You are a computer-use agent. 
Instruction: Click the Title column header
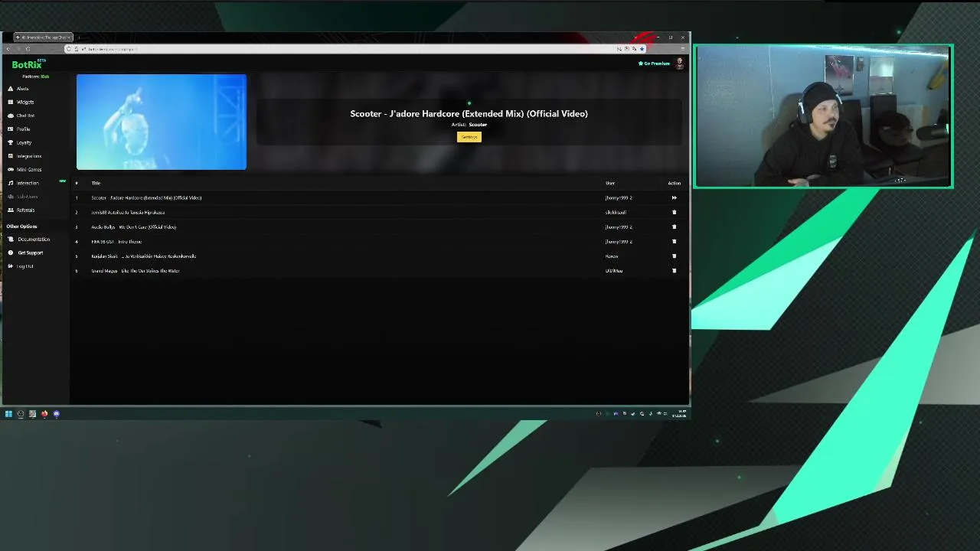pos(96,183)
